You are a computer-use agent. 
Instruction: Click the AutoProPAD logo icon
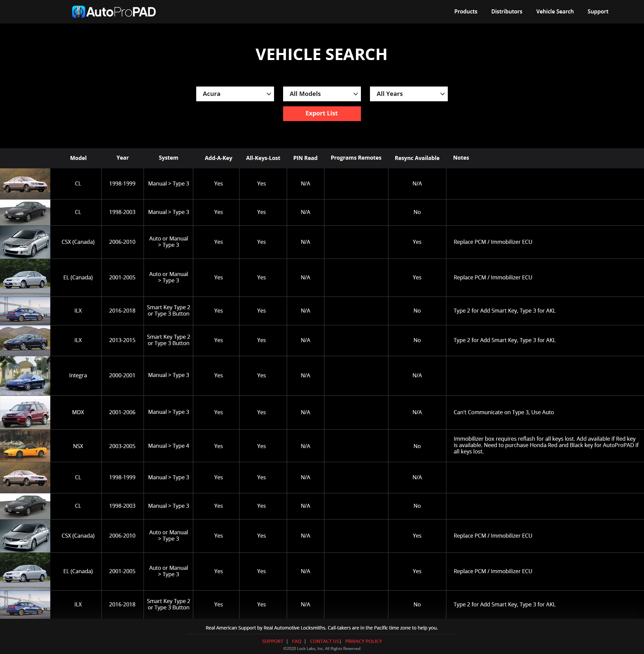[78, 12]
